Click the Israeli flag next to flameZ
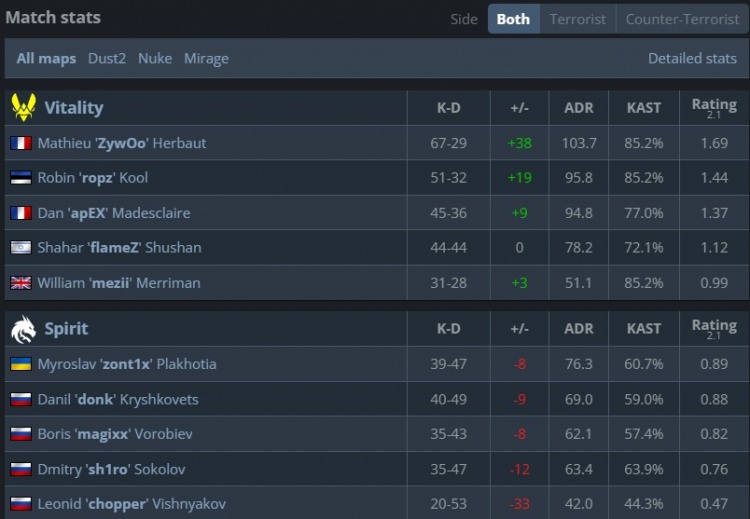The width and height of the screenshot is (750, 519). click(x=20, y=248)
